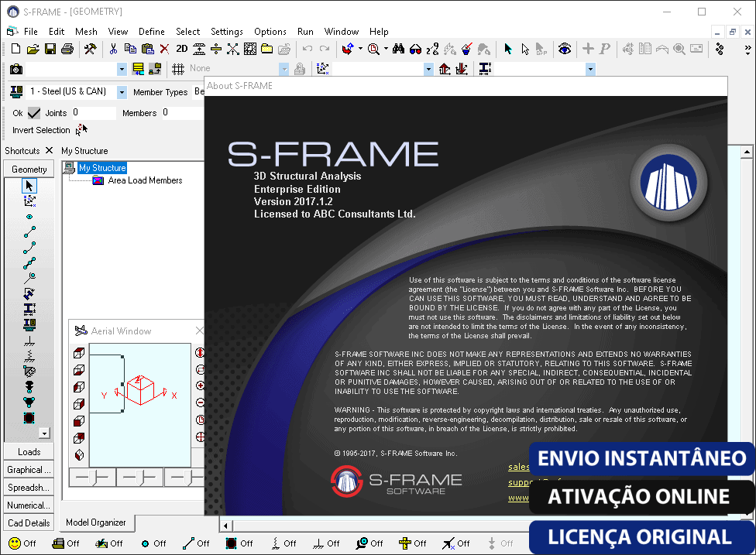
Task: Click the binoculars find icon
Action: pyautogui.click(x=398, y=49)
